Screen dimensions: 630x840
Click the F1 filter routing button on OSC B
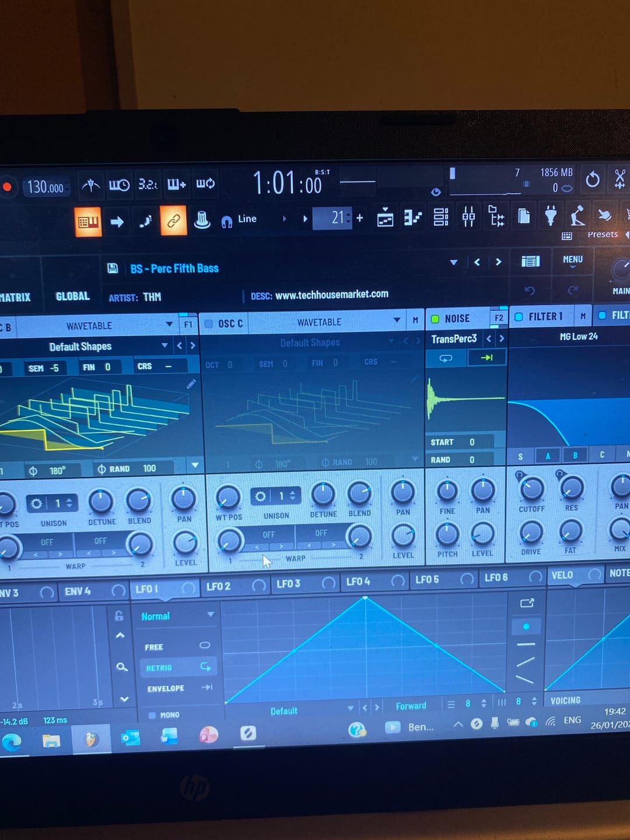coord(188,324)
